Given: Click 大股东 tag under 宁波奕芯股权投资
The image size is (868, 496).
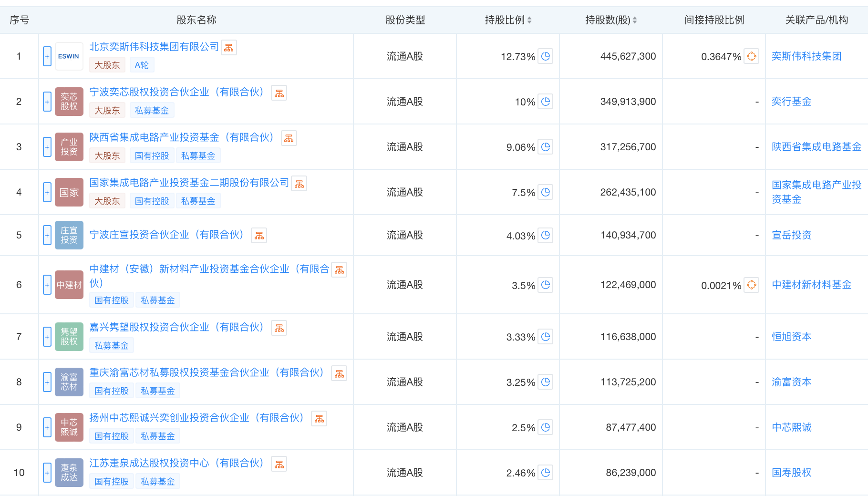Looking at the screenshot, I should click(x=107, y=111).
